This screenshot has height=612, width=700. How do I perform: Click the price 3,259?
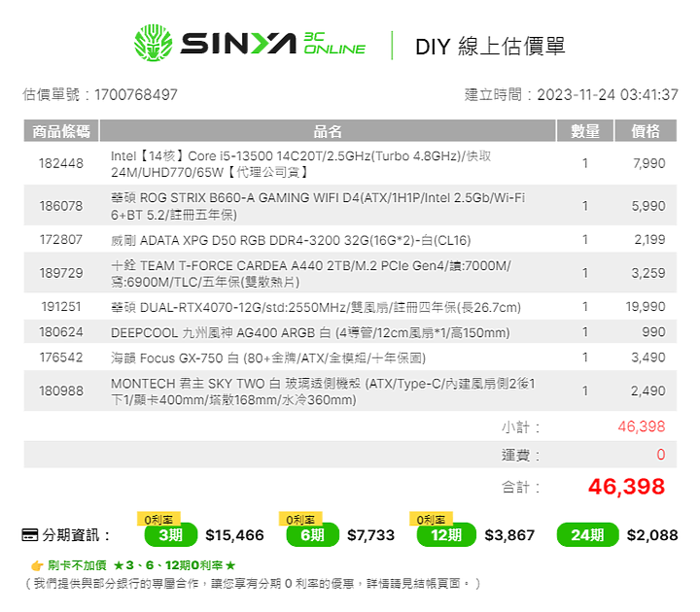tap(648, 273)
